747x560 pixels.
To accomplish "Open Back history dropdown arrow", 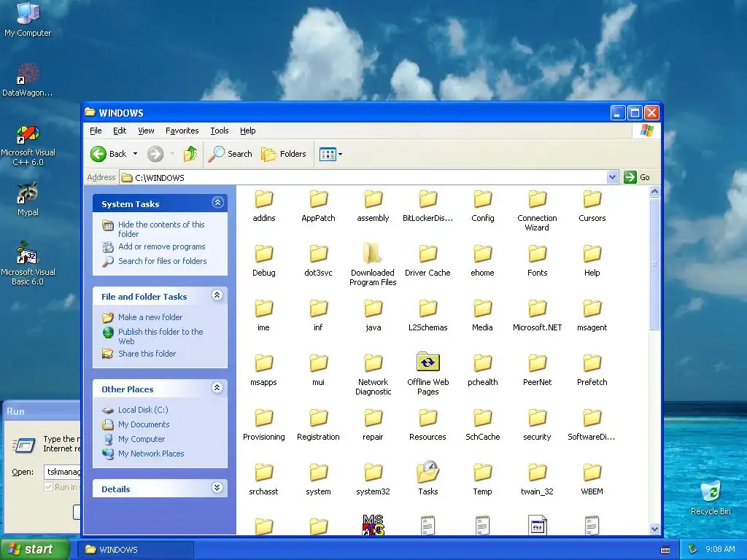I will (x=135, y=154).
